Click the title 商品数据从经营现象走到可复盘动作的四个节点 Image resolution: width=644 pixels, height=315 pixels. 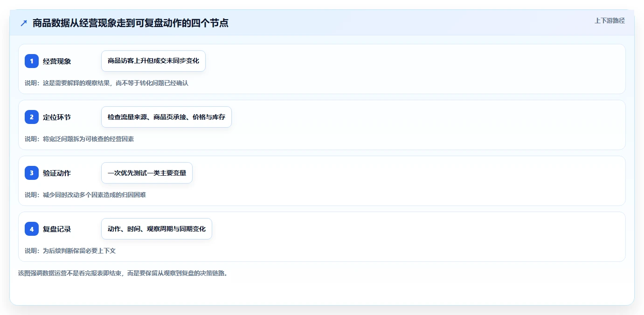pos(131,23)
